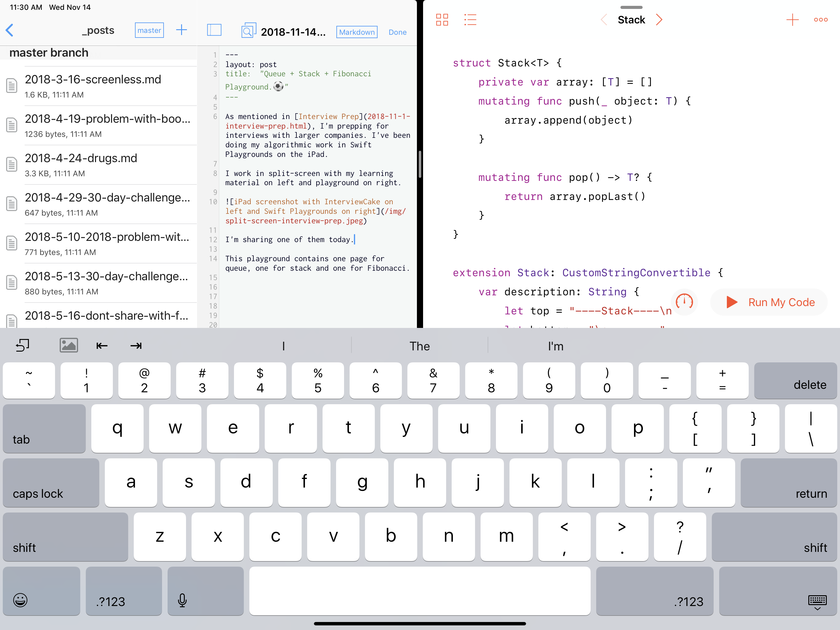Insert image using keyboard bar picture icon
Viewport: 840px width, 630px height.
(x=69, y=345)
